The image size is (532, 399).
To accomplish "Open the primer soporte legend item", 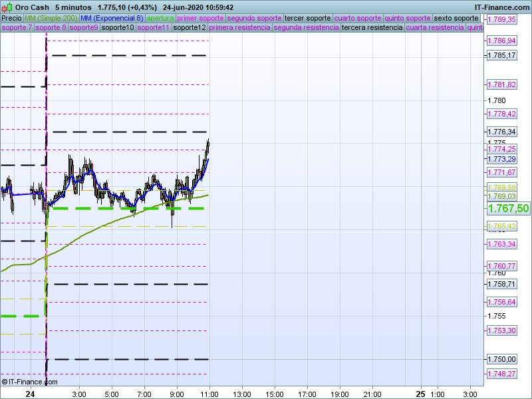I will tap(200, 18).
